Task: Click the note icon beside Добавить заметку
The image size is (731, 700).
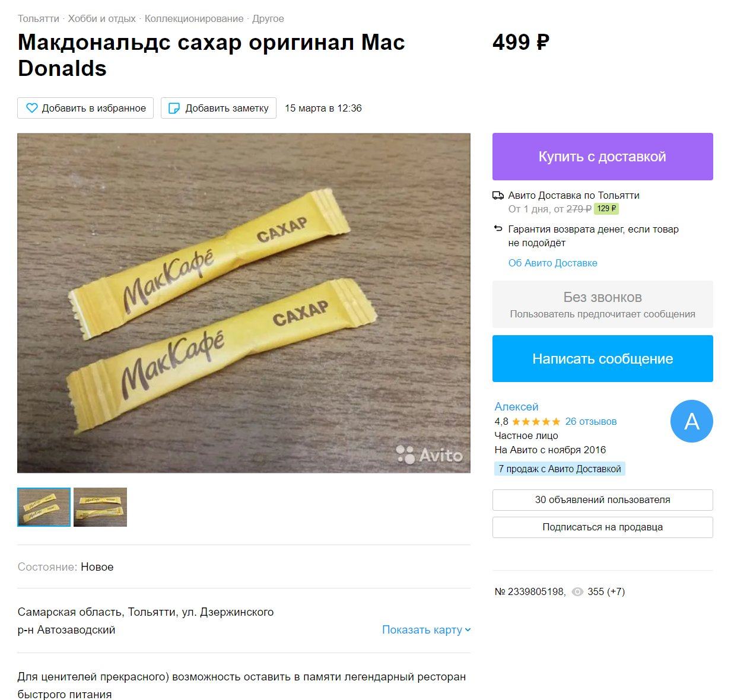Action: click(174, 108)
